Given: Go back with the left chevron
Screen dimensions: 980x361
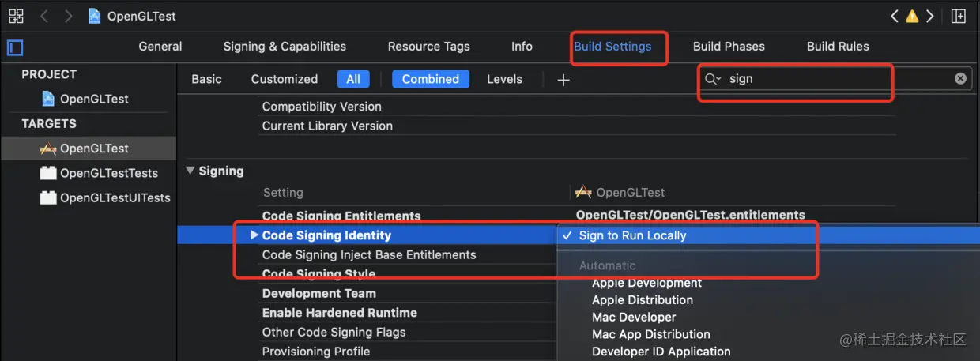Looking at the screenshot, I should click(44, 16).
